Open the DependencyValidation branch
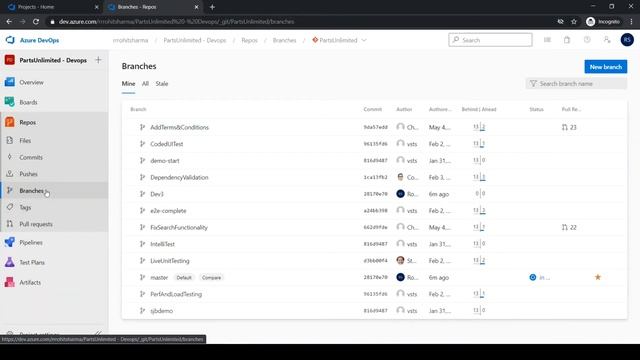 coord(179,178)
